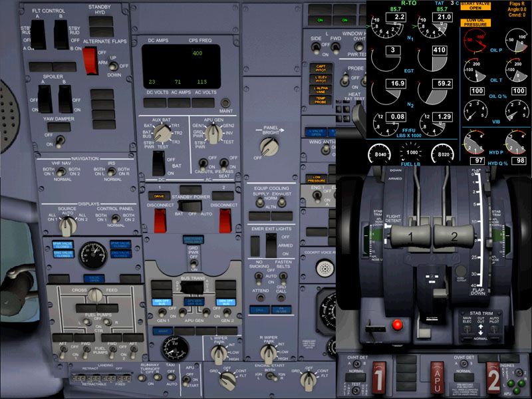This screenshot has height=399, width=532.
Task: Click the right GEN OFF BUS light
Action: click(226, 301)
